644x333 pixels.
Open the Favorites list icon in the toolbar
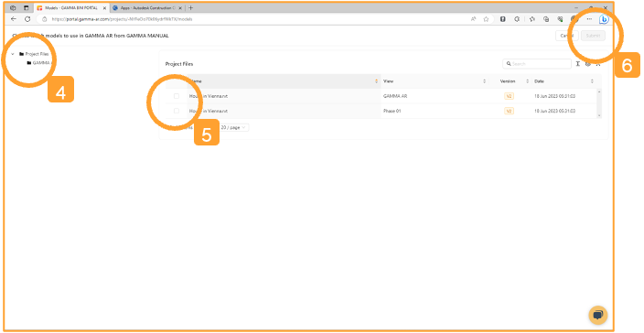pos(531,19)
